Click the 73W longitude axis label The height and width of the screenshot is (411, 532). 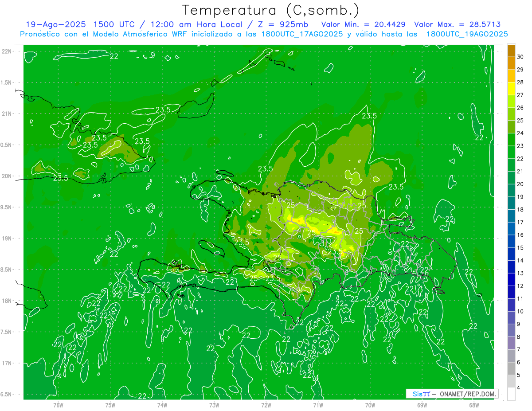214,405
